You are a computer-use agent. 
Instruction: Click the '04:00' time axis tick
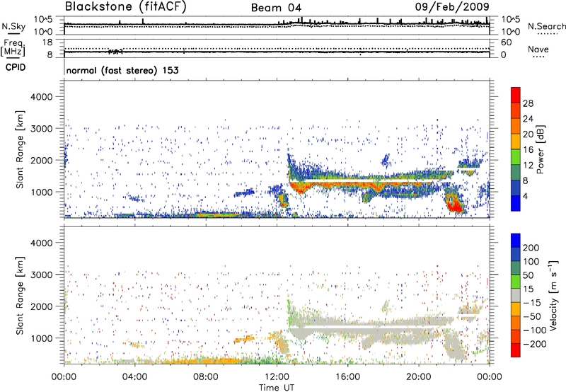(x=135, y=377)
